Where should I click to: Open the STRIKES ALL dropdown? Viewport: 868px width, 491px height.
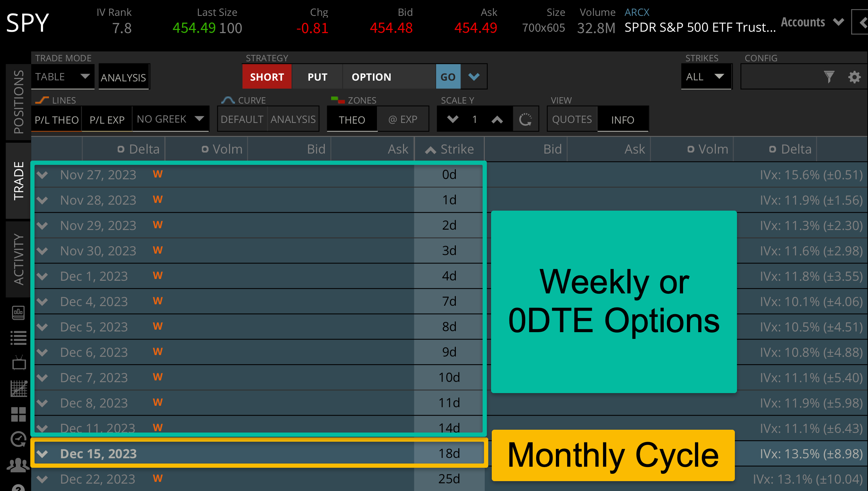click(706, 76)
